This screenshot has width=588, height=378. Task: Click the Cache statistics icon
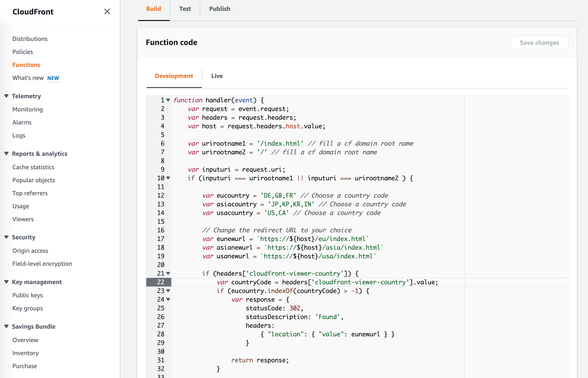pos(33,167)
